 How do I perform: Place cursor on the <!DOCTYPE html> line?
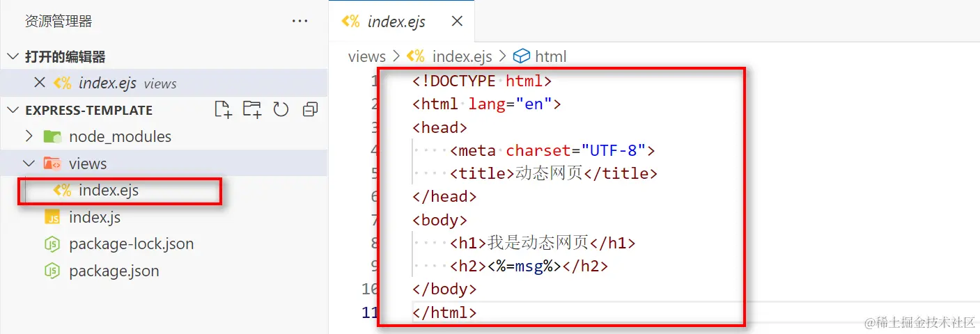coord(482,81)
